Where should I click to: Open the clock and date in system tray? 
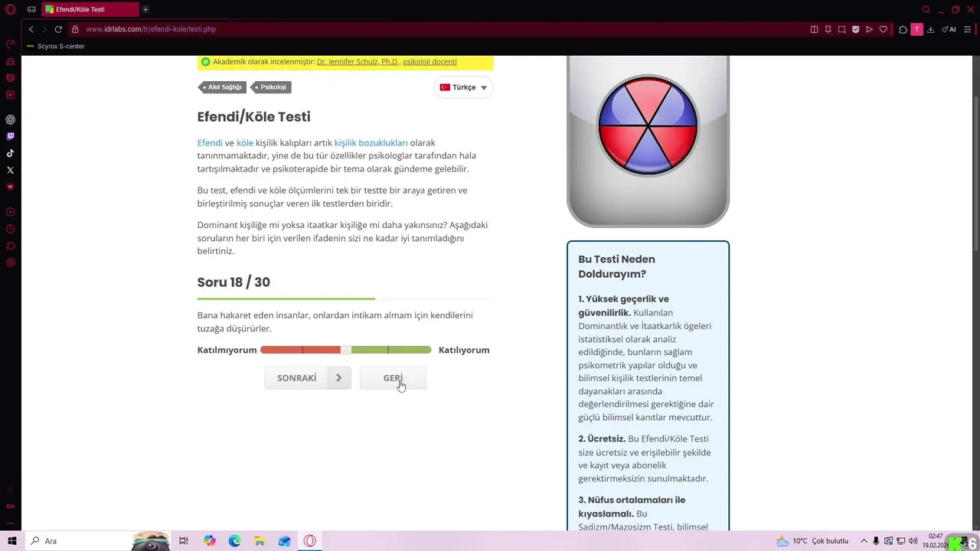(936, 541)
